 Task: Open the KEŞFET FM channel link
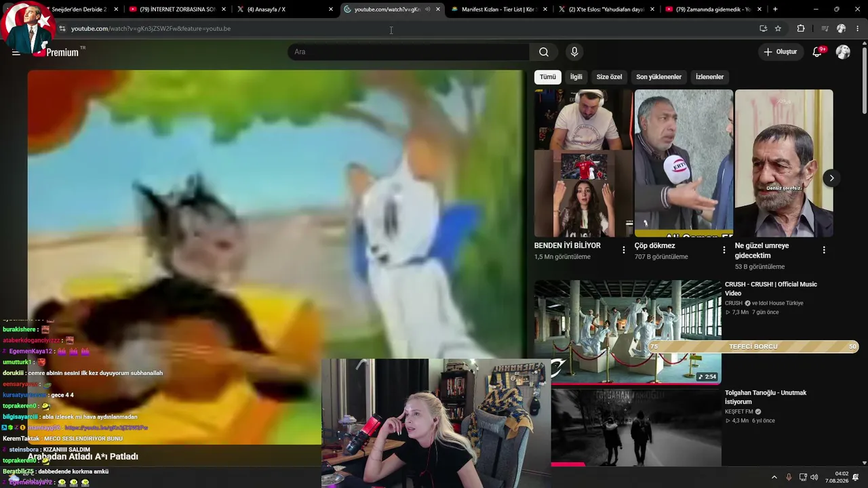pyautogui.click(x=739, y=411)
